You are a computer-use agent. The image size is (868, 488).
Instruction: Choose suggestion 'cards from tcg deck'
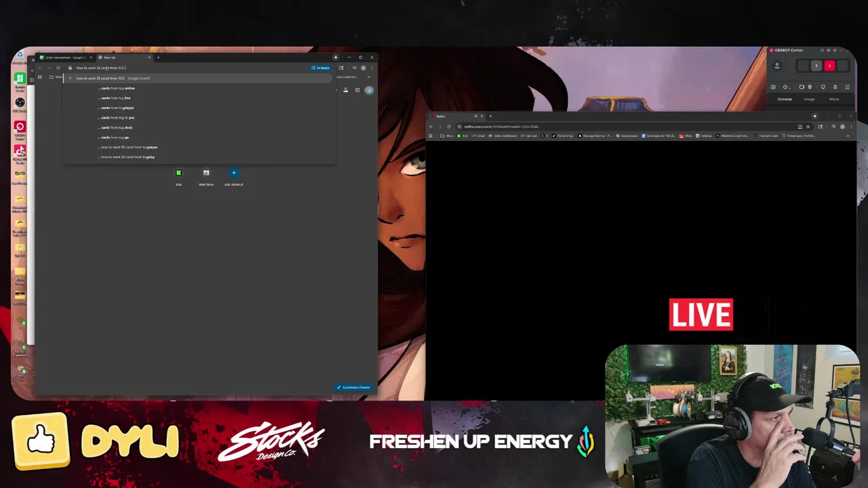tap(200, 127)
